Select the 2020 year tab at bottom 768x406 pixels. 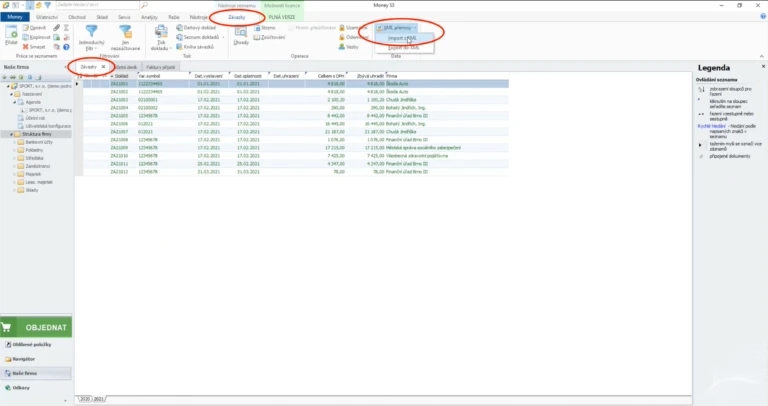coord(85,399)
